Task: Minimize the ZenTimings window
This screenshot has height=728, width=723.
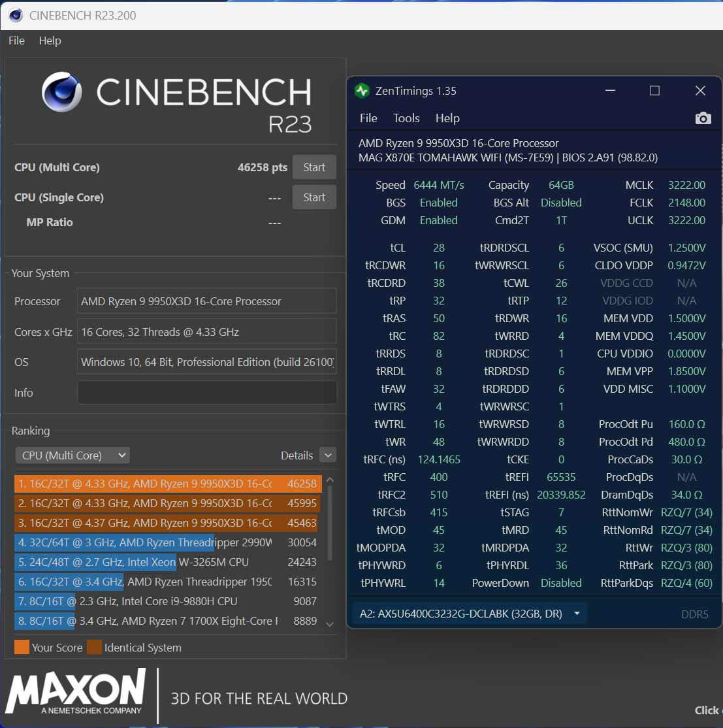Action: pyautogui.click(x=610, y=91)
